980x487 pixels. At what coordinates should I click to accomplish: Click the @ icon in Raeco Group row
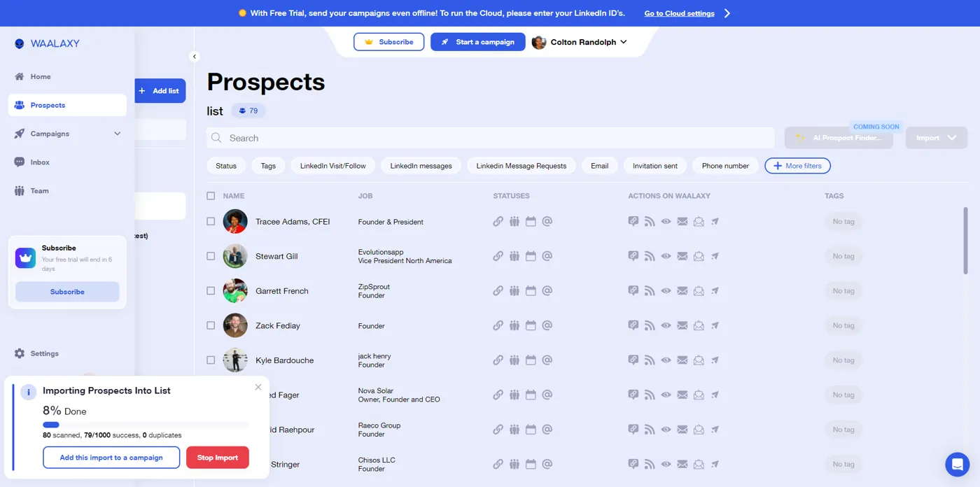tap(547, 430)
